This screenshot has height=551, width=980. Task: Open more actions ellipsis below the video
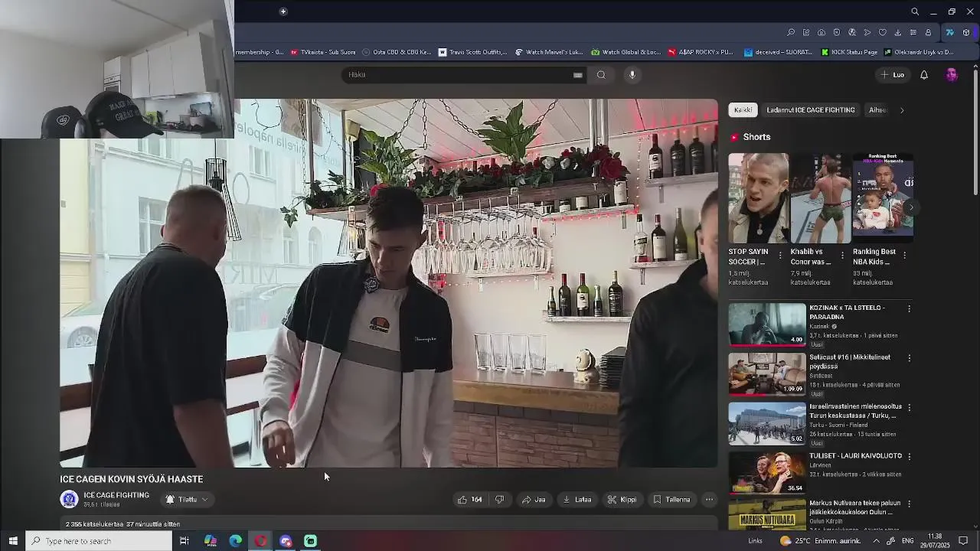(709, 500)
